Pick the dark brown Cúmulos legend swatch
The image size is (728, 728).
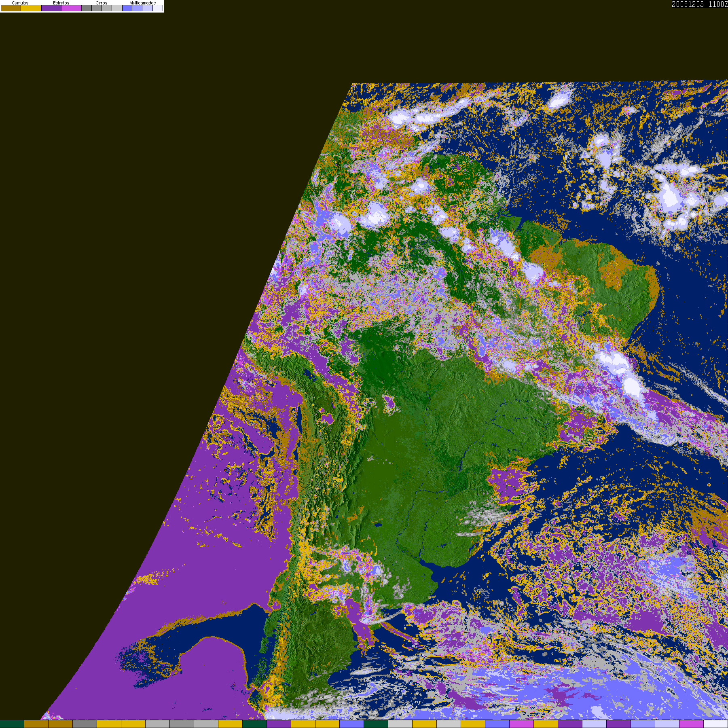click(11, 8)
